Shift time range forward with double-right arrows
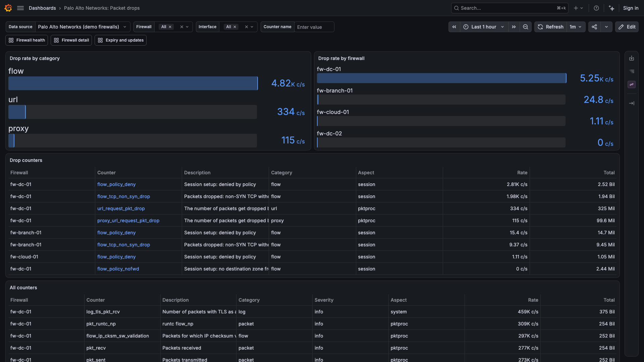Viewport: 644px width, 362px height. [514, 27]
